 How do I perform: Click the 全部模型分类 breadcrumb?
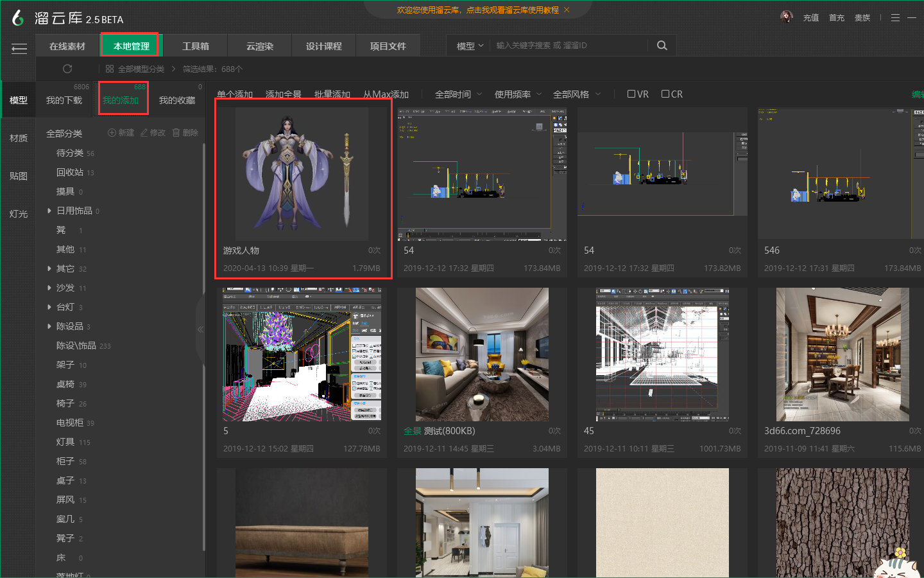point(141,69)
